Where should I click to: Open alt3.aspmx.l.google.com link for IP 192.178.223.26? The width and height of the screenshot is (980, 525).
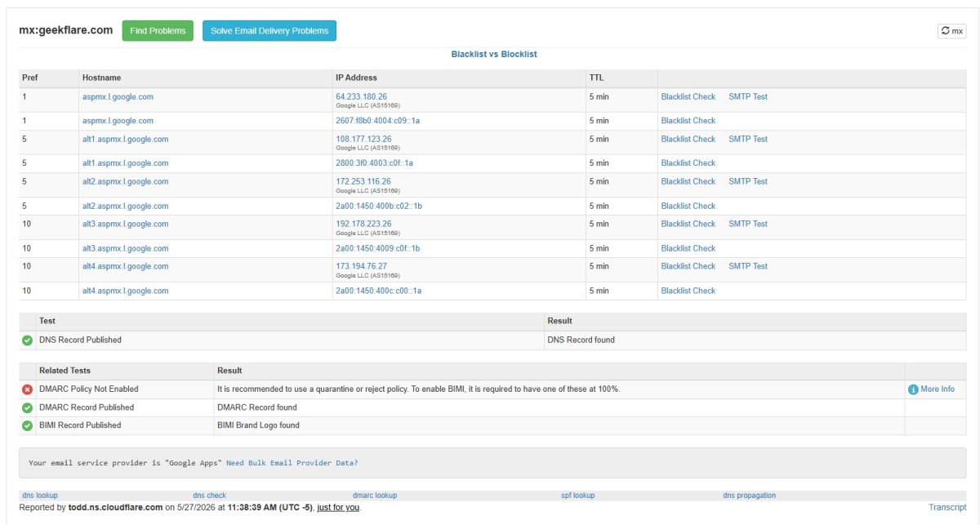(125, 225)
